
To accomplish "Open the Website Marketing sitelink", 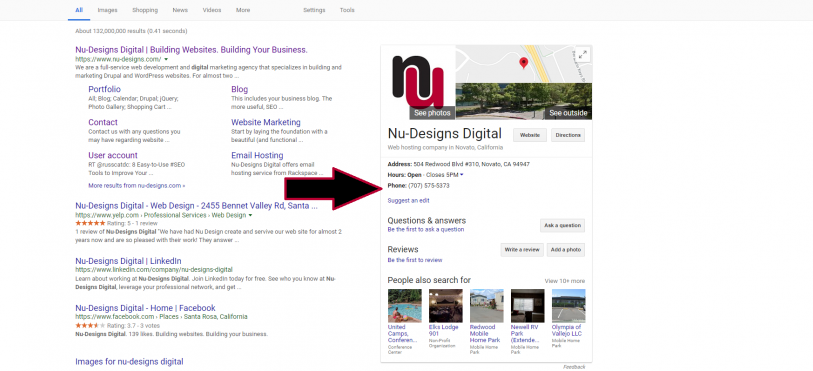I will [x=265, y=122].
